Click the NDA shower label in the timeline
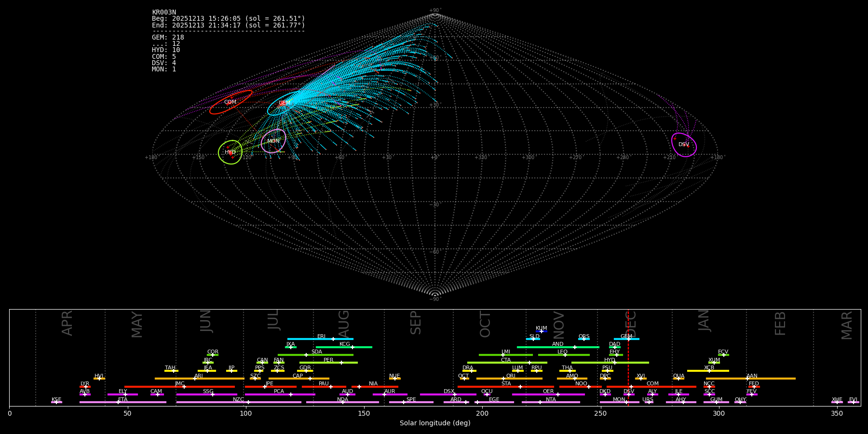The image size is (868, 434). point(342,399)
